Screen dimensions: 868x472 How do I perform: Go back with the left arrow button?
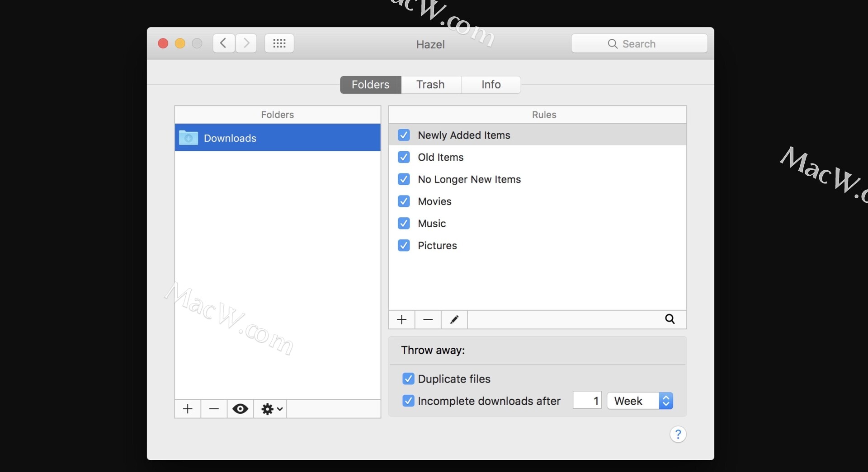pyautogui.click(x=223, y=43)
